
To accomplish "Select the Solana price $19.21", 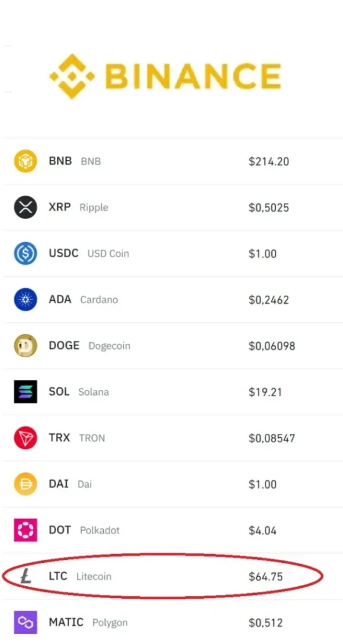I will point(266,392).
